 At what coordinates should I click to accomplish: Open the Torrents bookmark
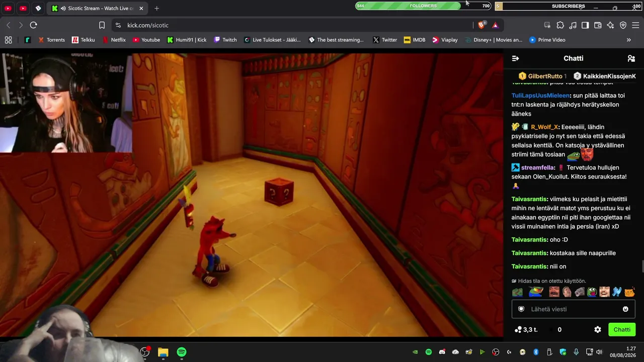coord(52,40)
